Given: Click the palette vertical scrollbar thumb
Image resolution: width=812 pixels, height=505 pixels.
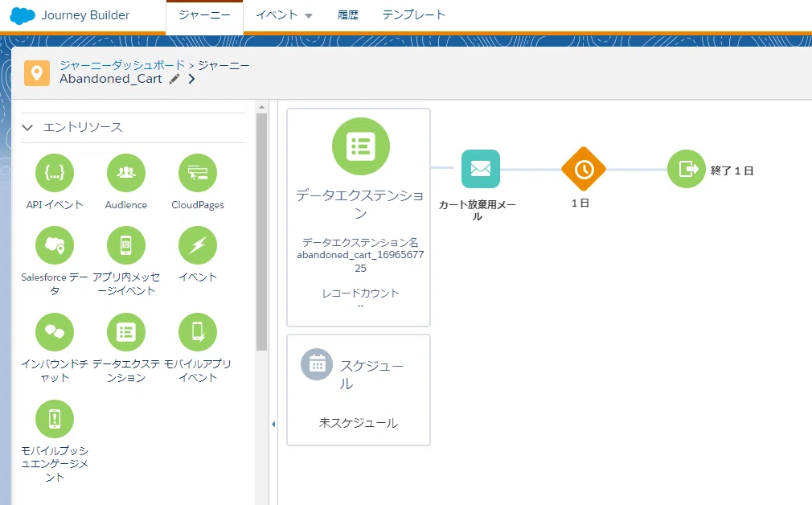Looking at the screenshot, I should [x=261, y=232].
